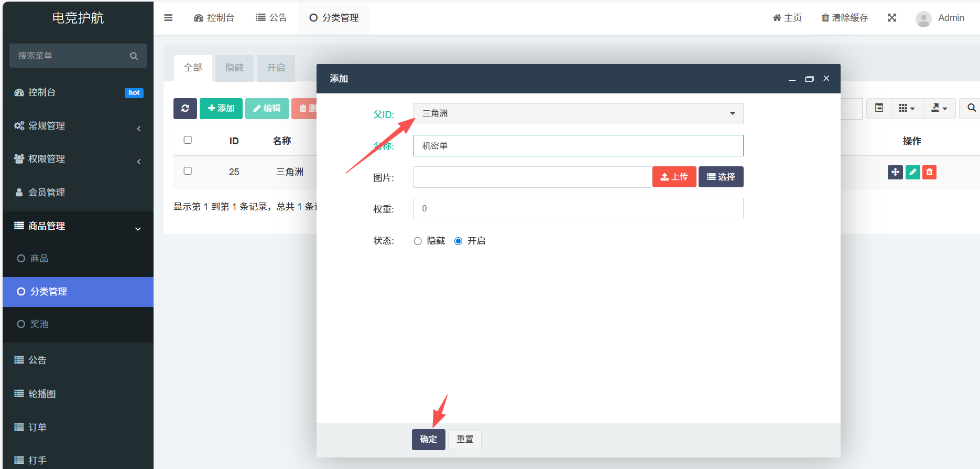Click the drag-move icon in row 25
This screenshot has width=980, height=469.
pos(895,172)
